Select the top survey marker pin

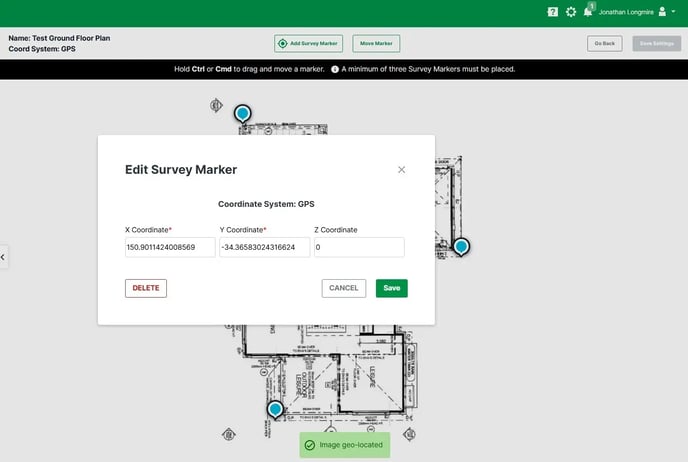242,114
